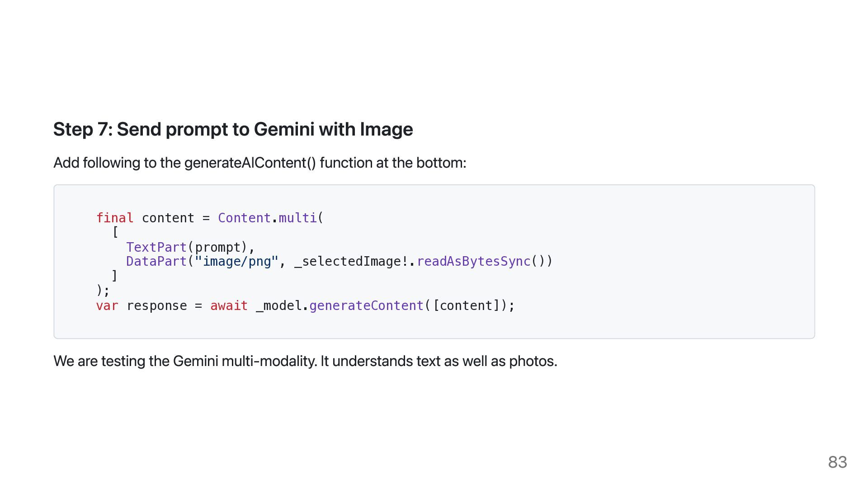Click the DataPart constructor name

pyautogui.click(x=156, y=261)
